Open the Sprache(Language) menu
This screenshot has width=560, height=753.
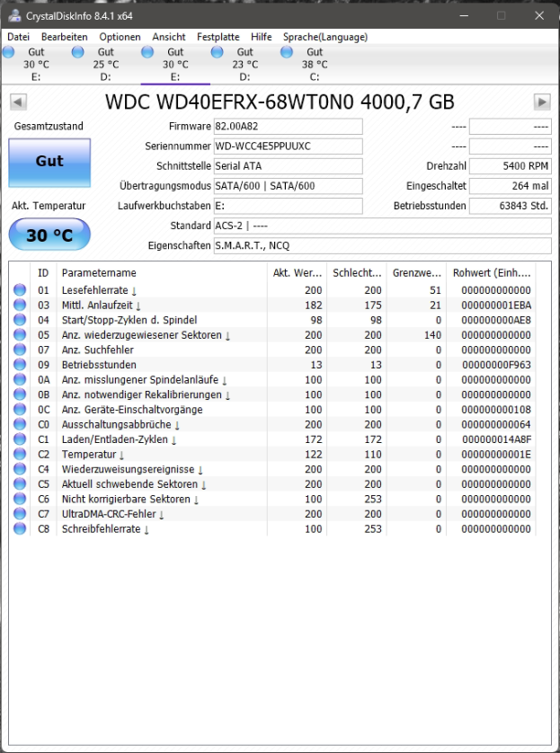coord(325,37)
